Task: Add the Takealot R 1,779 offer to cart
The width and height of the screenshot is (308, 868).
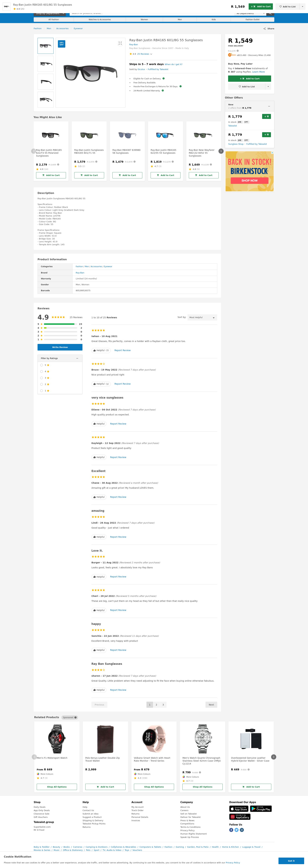Action: [x=266, y=117]
